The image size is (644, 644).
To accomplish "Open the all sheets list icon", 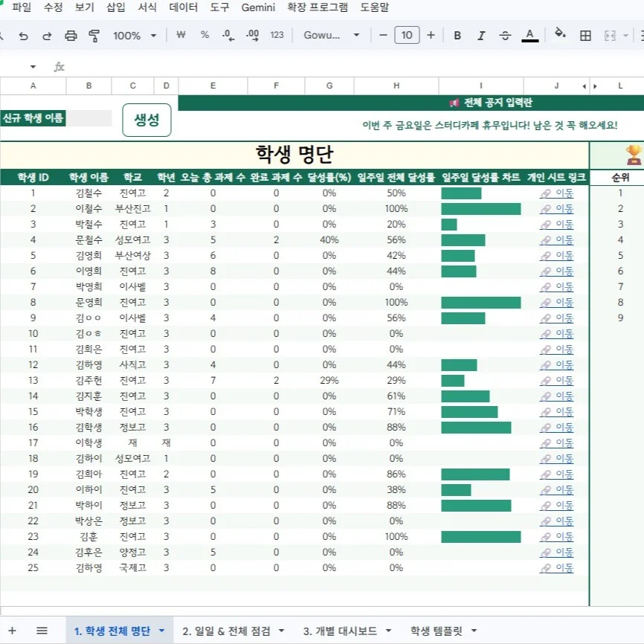I will pyautogui.click(x=42, y=631).
